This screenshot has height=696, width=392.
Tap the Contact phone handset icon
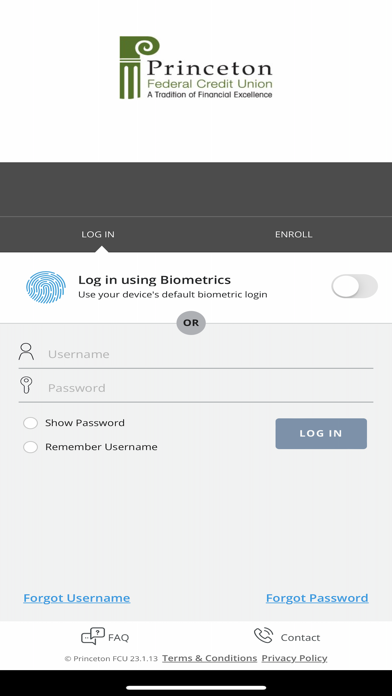(263, 636)
